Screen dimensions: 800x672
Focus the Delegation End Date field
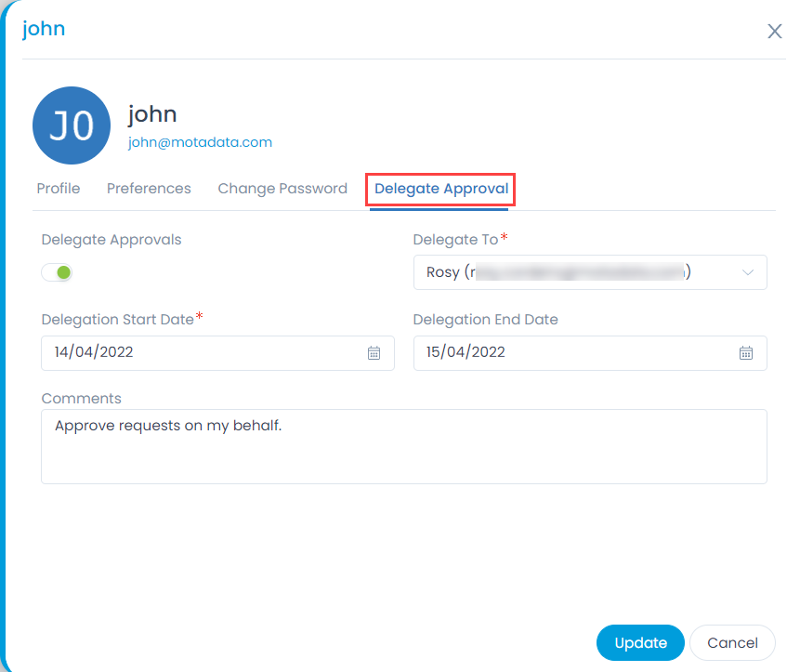[590, 353]
